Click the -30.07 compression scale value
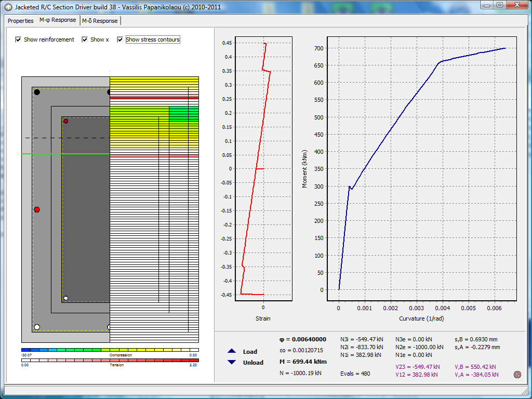This screenshot has height=399, width=532. click(26, 355)
